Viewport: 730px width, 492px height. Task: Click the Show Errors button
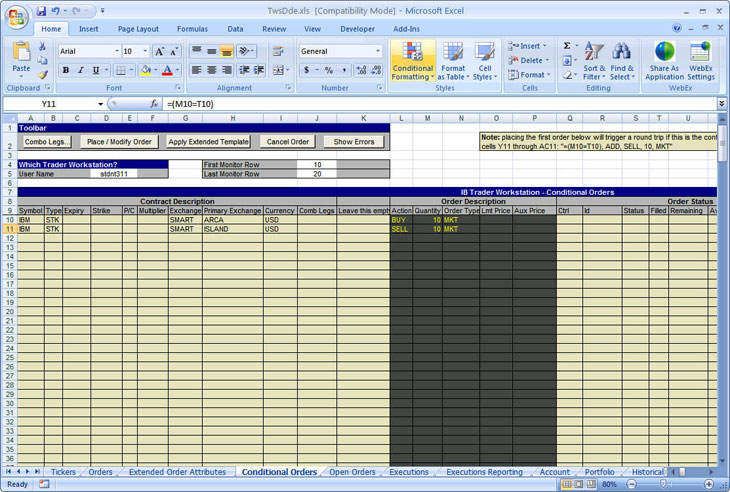coord(353,142)
